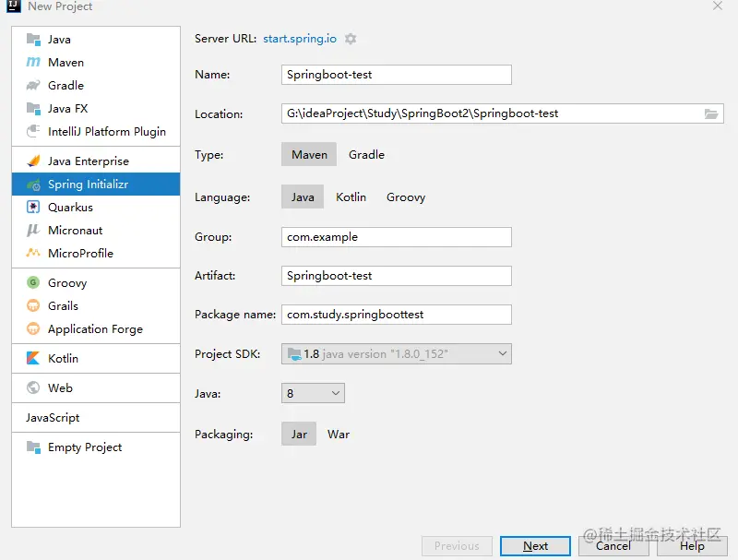Select Micronaut in the list
Image resolution: width=738 pixels, height=560 pixels.
pos(96,230)
